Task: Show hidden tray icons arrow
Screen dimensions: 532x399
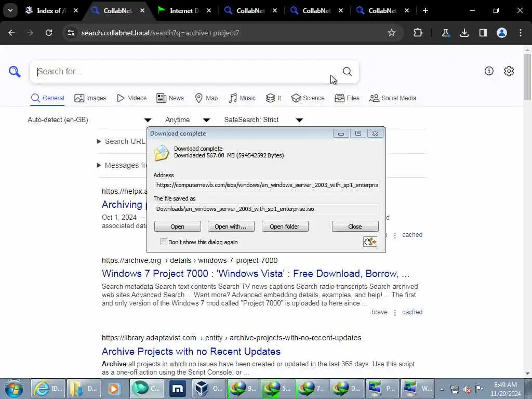Action: [442, 390]
